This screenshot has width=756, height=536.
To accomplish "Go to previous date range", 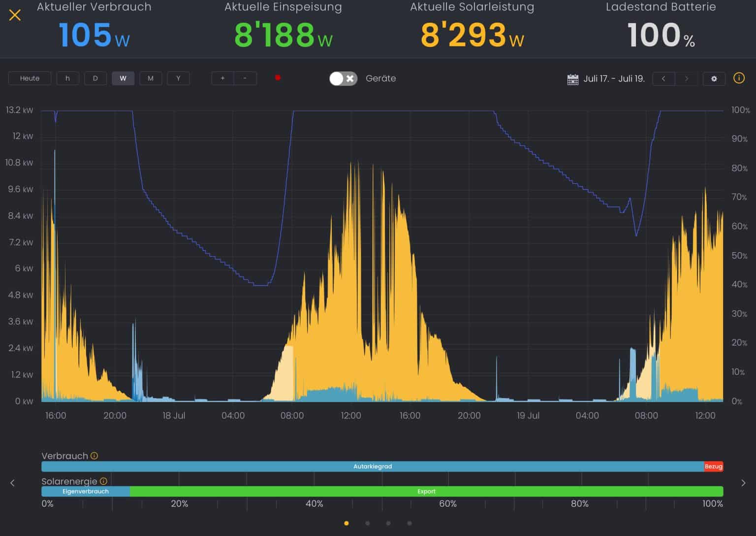I will [x=663, y=78].
